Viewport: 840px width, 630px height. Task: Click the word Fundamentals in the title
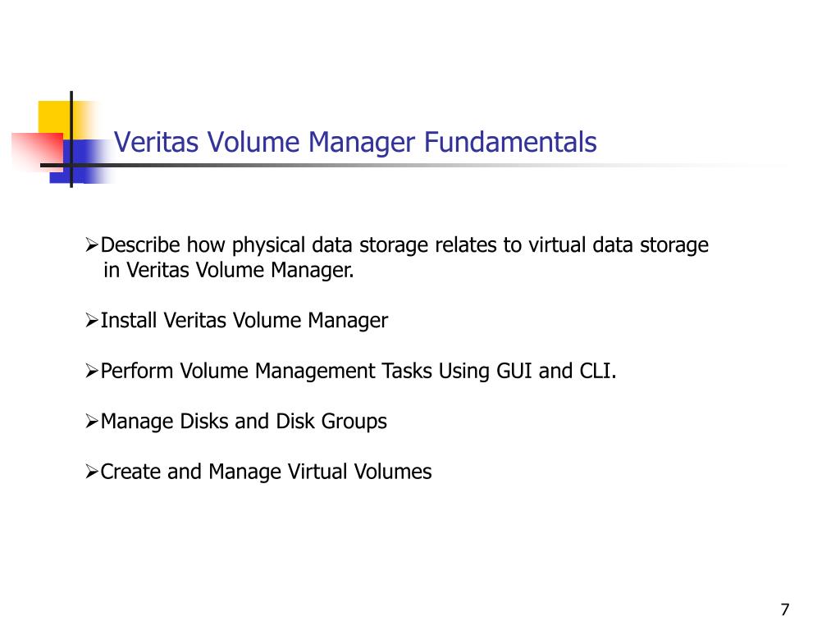pos(510,143)
